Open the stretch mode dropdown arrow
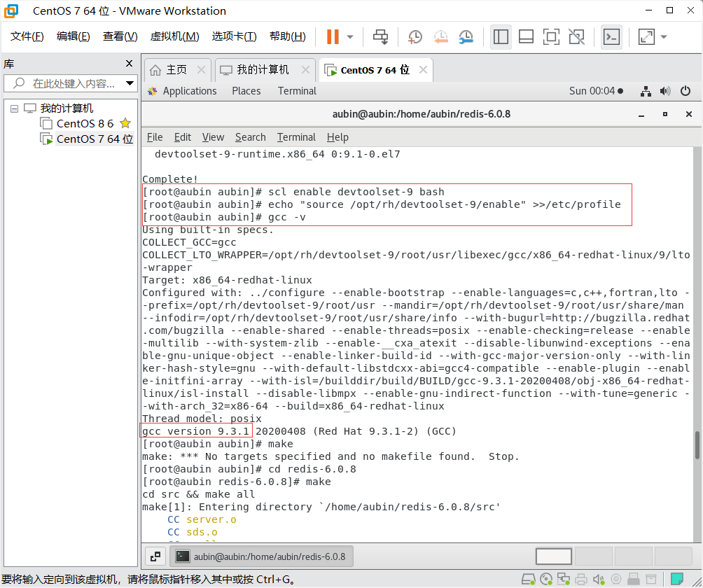This screenshot has width=703, height=588. (662, 36)
